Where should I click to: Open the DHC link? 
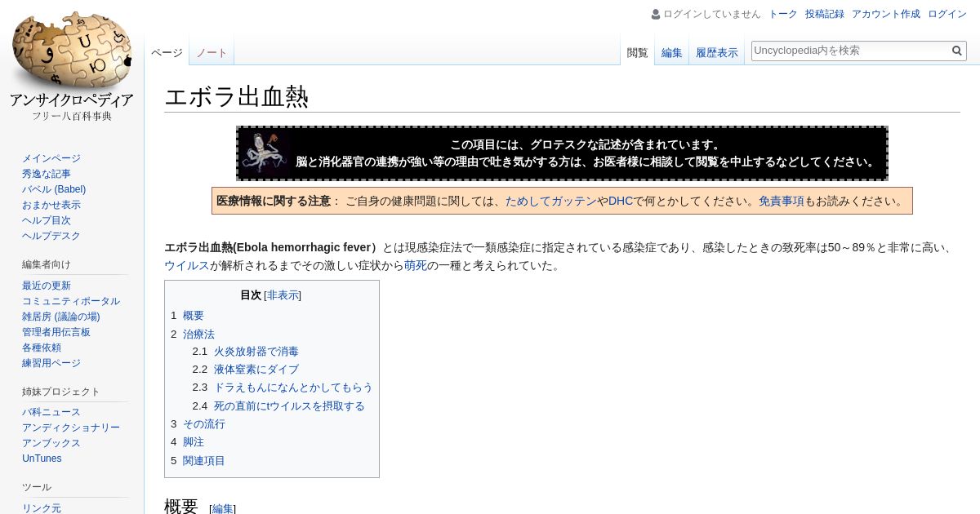tap(621, 201)
